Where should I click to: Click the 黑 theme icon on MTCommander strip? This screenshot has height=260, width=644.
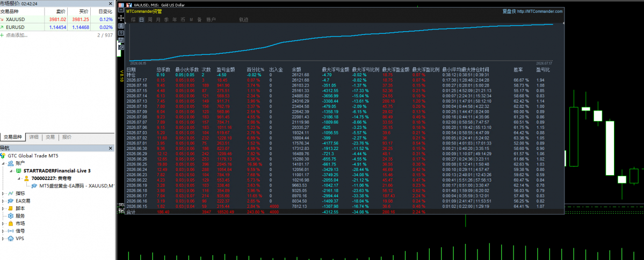(x=121, y=40)
